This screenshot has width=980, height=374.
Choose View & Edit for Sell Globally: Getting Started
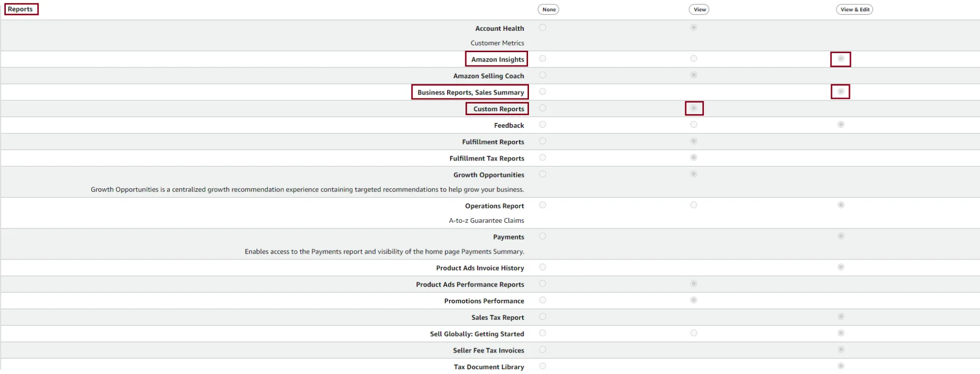pos(841,333)
